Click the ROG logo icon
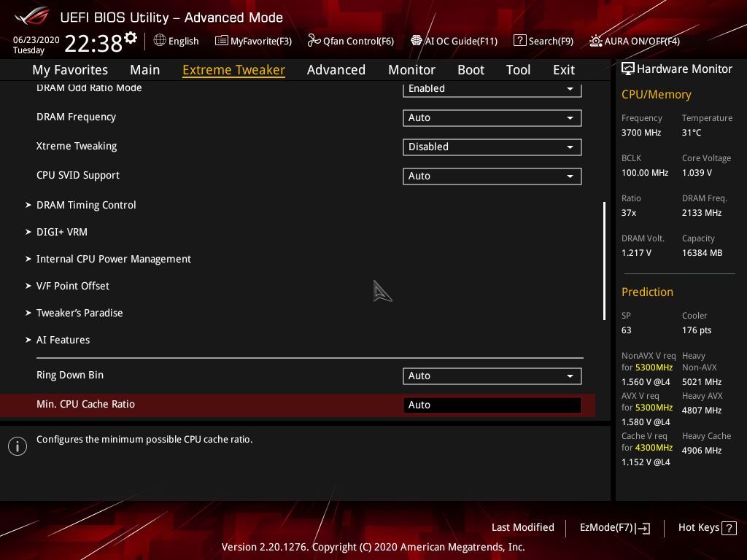Image resolution: width=747 pixels, height=560 pixels. coord(32,16)
